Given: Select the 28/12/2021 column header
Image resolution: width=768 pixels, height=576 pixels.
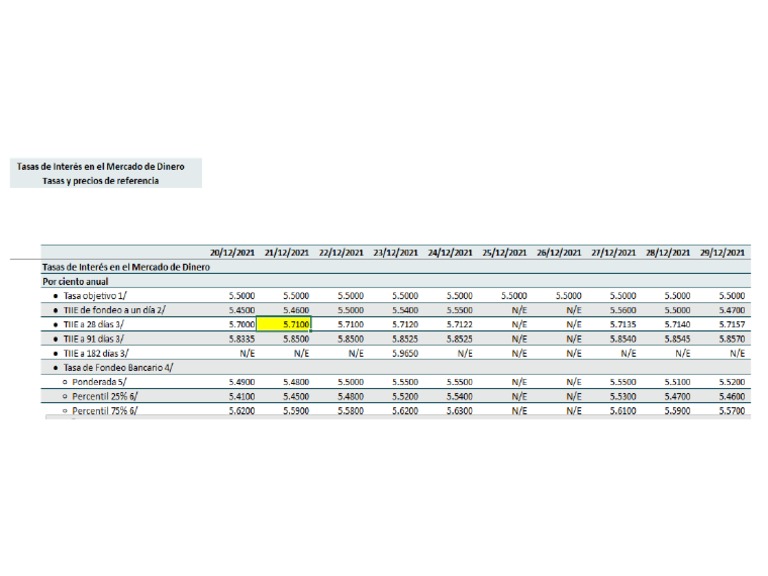Looking at the screenshot, I should coord(668,253).
